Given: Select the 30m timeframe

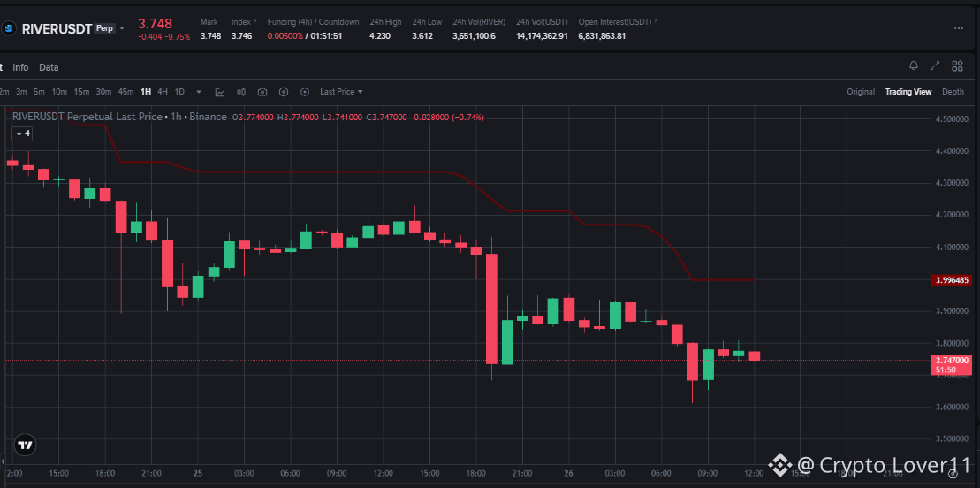Looking at the screenshot, I should (103, 92).
